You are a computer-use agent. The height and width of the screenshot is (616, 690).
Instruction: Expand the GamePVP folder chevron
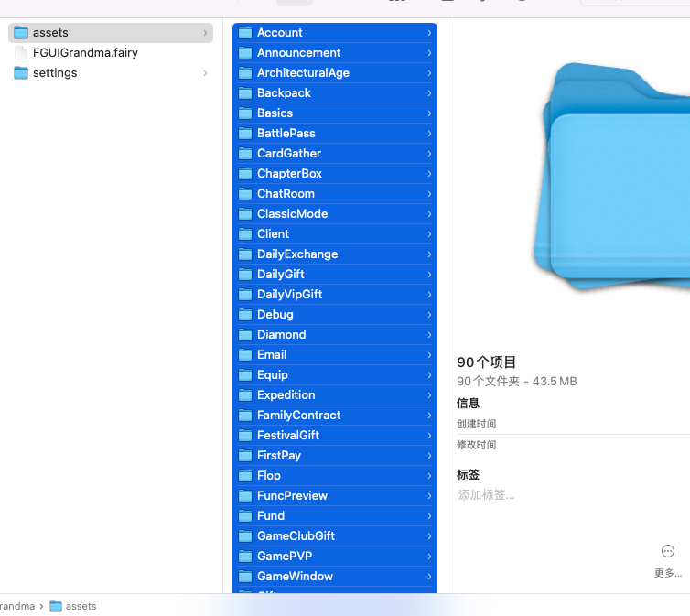tap(429, 557)
